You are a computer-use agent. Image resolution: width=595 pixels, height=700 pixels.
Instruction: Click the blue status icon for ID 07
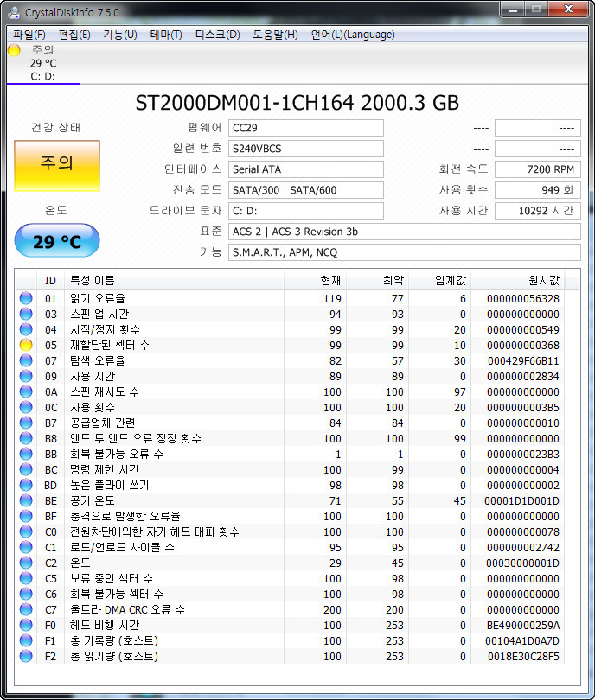(26, 360)
